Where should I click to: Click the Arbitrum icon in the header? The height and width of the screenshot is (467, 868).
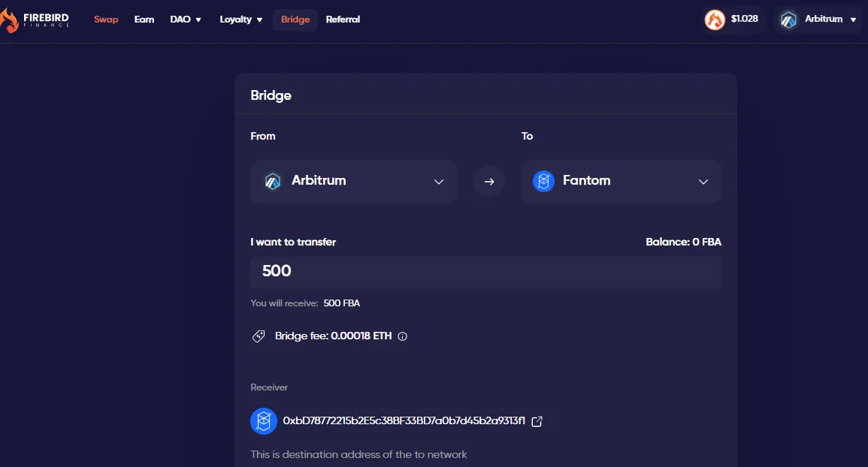pos(788,20)
